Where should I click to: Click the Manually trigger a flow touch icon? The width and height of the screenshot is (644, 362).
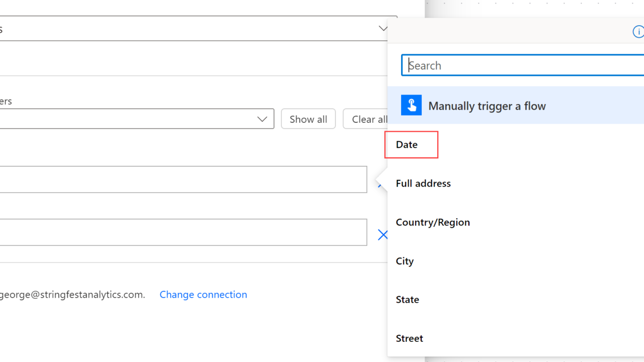click(411, 106)
